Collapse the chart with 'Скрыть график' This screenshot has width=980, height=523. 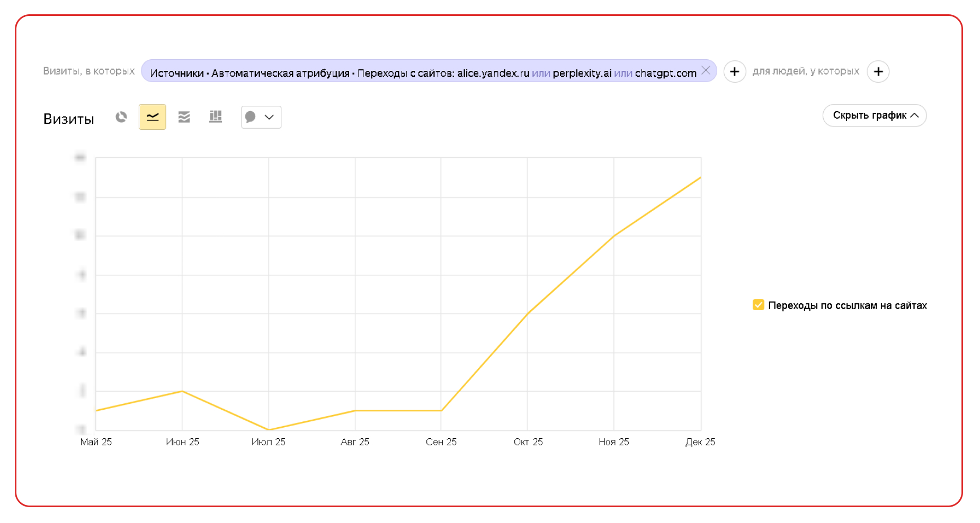tap(874, 115)
